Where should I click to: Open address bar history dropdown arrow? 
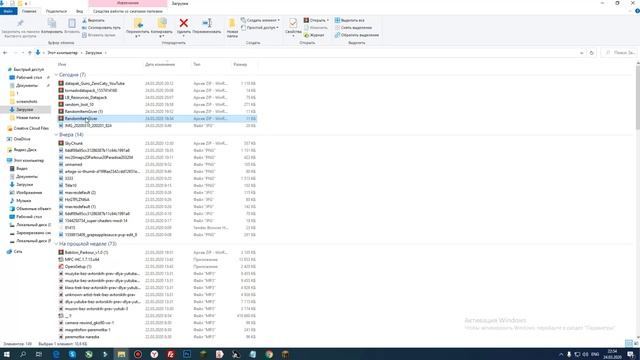coord(581,53)
